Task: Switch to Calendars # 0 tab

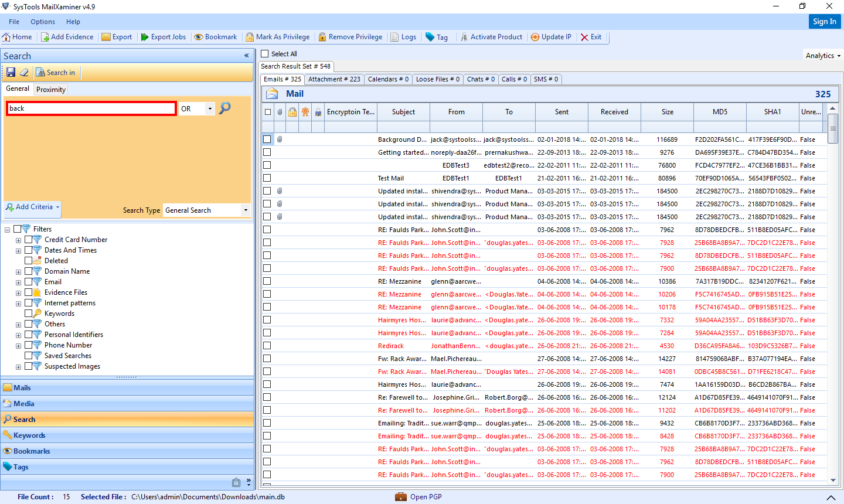Action: pos(388,79)
